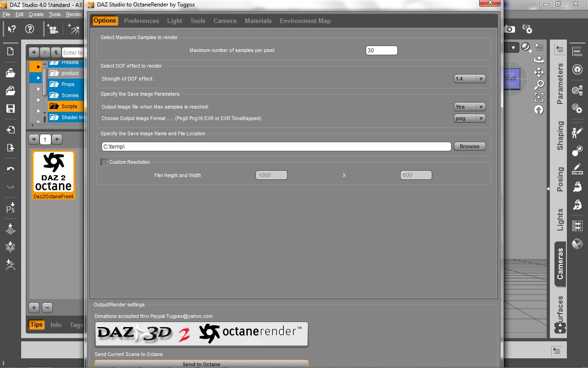Click the maximum samples per pixel field
Screen dimensions: 588x368
tap(382, 51)
